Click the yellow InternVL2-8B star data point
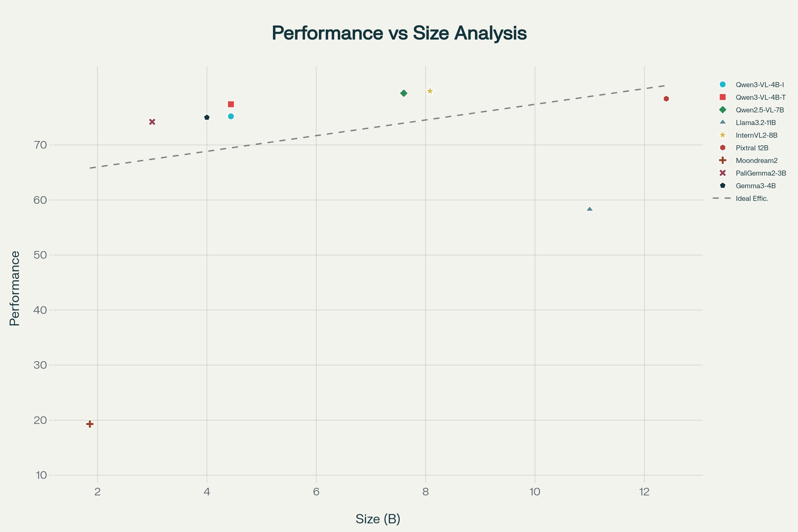This screenshot has width=798, height=532. click(430, 91)
